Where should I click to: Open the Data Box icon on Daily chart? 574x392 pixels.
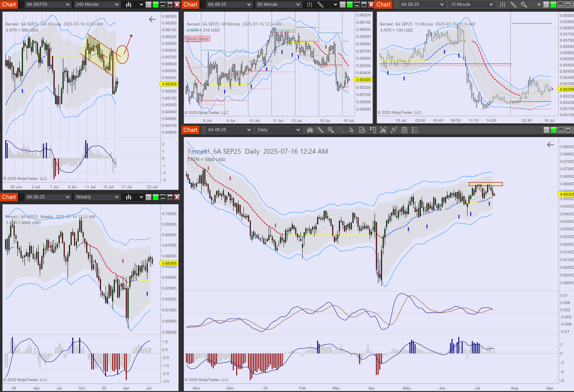coord(362,130)
